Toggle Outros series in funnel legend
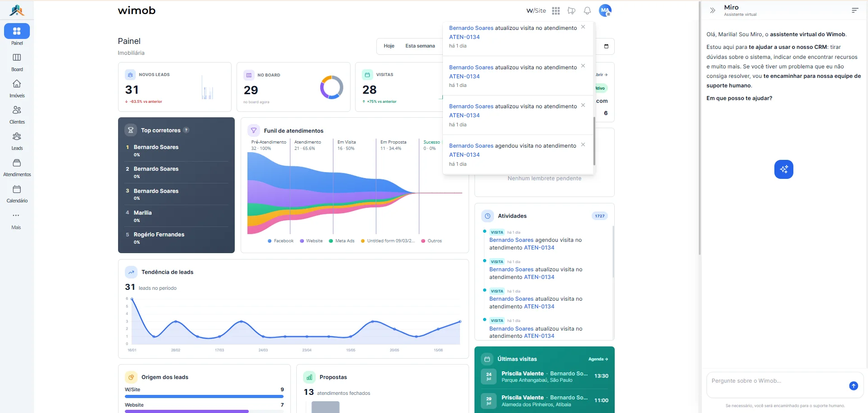 [432, 241]
